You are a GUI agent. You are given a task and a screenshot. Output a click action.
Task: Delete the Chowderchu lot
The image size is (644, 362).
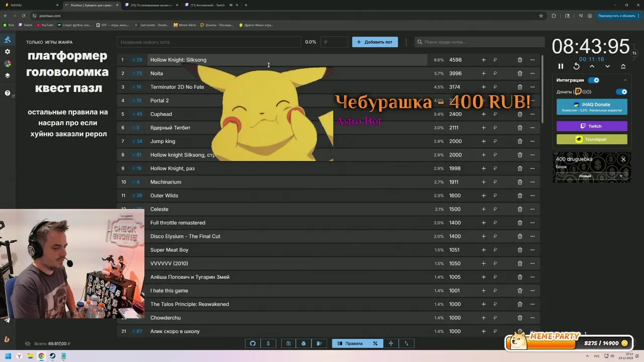click(520, 318)
